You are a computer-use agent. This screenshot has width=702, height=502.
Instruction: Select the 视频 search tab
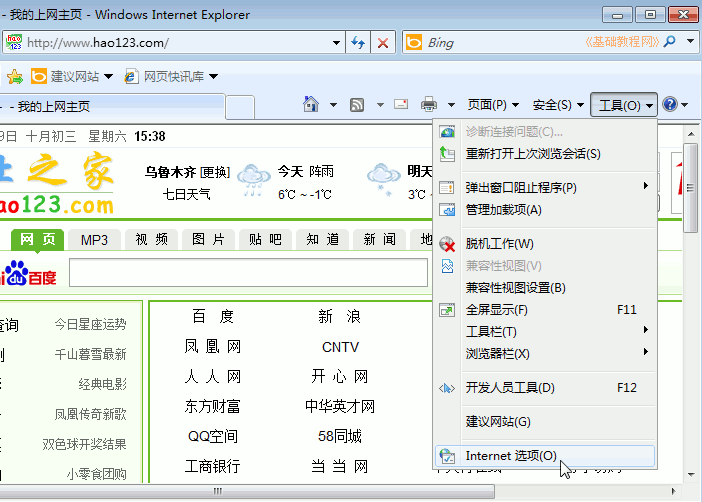(x=151, y=240)
